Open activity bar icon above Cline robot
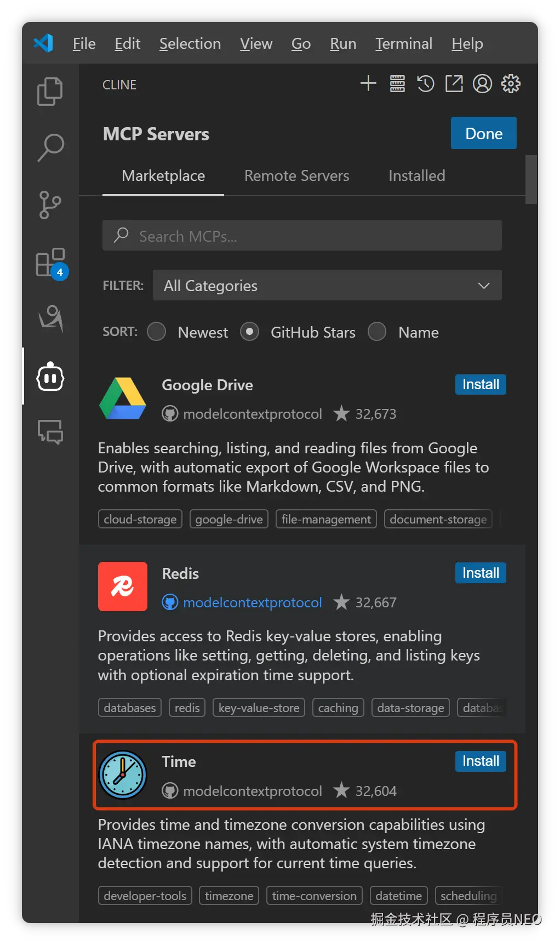This screenshot has width=560, height=945. pyautogui.click(x=50, y=319)
